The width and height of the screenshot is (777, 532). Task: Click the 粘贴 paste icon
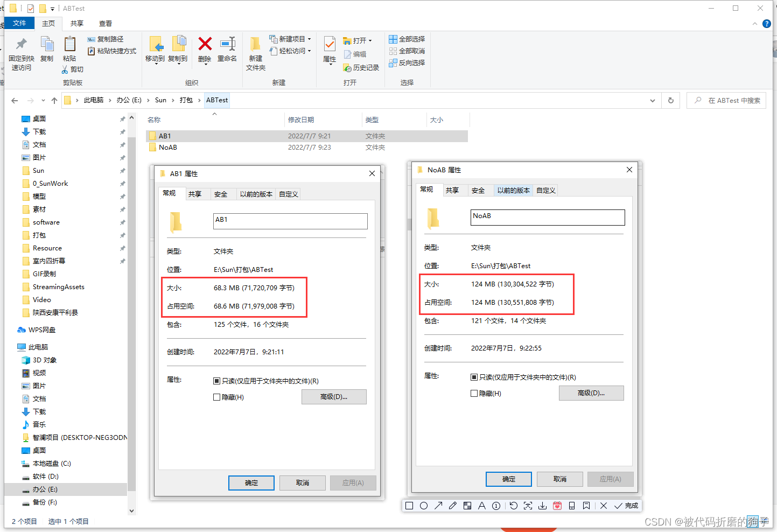pos(70,44)
